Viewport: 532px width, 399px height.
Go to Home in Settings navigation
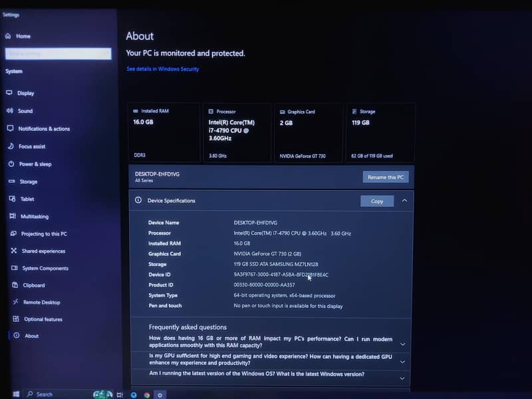[22, 36]
